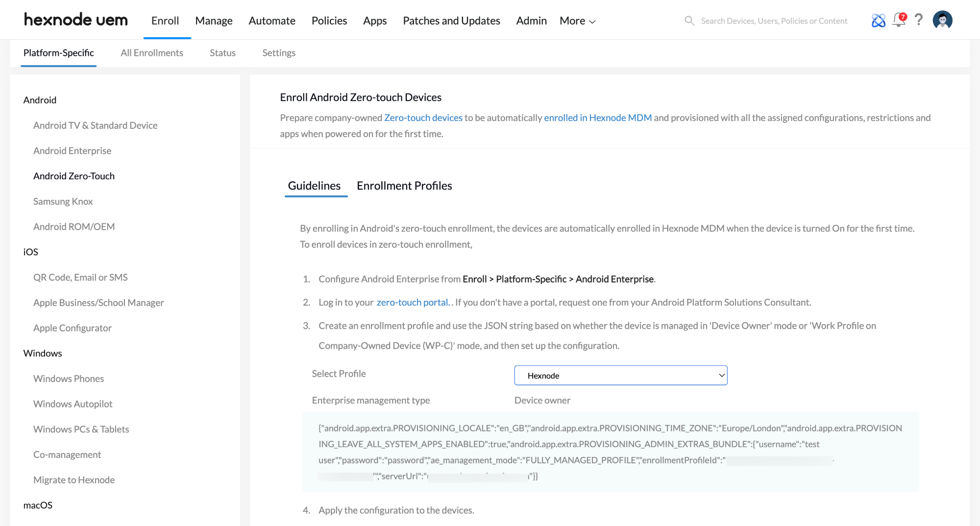Click the JSON provisioning string block
980x526 pixels.
pos(610,452)
